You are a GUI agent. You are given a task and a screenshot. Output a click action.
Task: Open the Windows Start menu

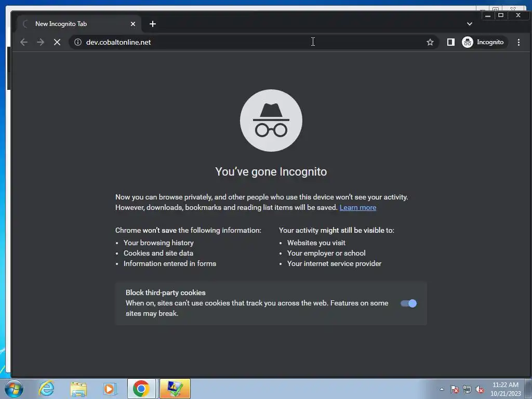(x=14, y=389)
